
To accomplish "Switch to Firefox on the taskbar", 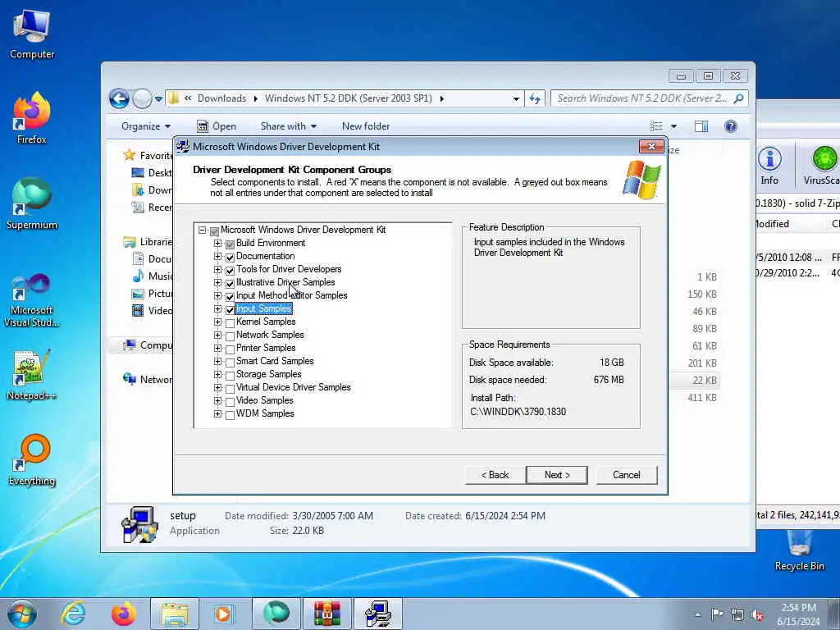I will point(124,614).
